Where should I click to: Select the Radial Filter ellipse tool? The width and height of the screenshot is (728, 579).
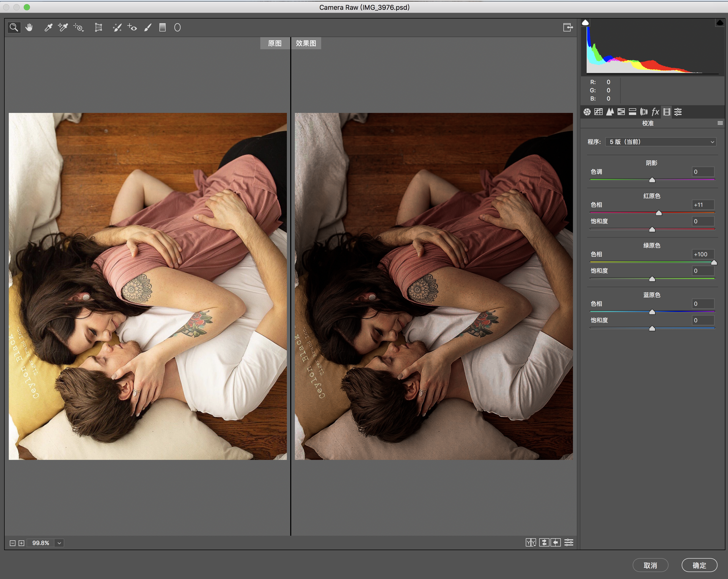point(177,27)
